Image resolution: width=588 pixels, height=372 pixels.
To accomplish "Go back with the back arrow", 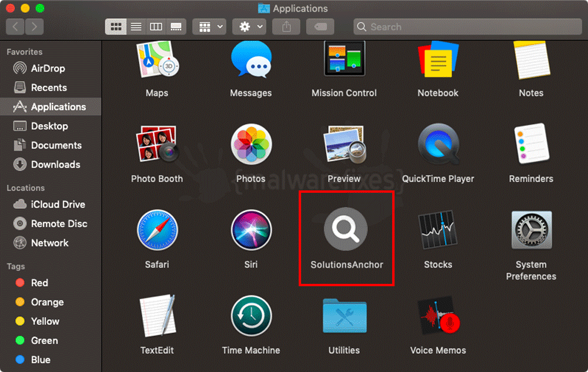I will [x=15, y=26].
